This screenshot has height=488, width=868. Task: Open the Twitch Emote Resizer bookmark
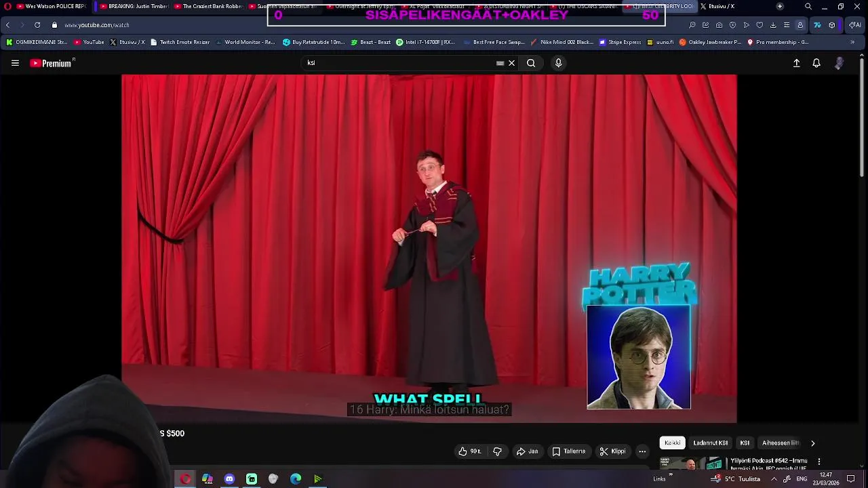click(180, 42)
